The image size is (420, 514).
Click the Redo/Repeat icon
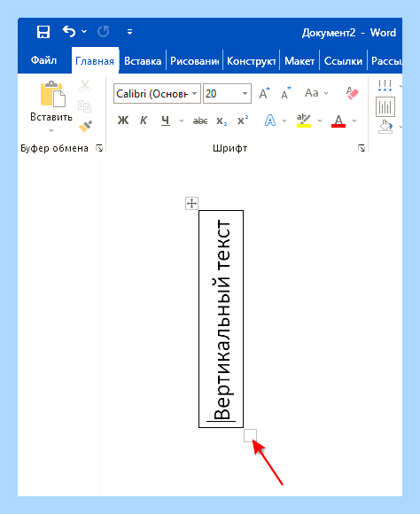coord(104,32)
